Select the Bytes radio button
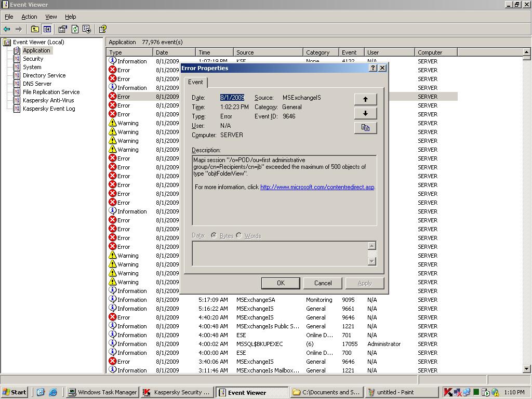The image size is (532, 399). tap(213, 235)
